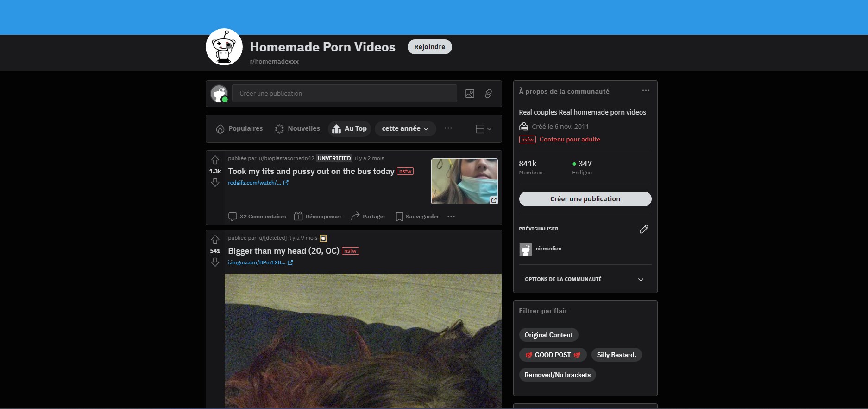Upvote the post with 1.3k votes

[215, 160]
